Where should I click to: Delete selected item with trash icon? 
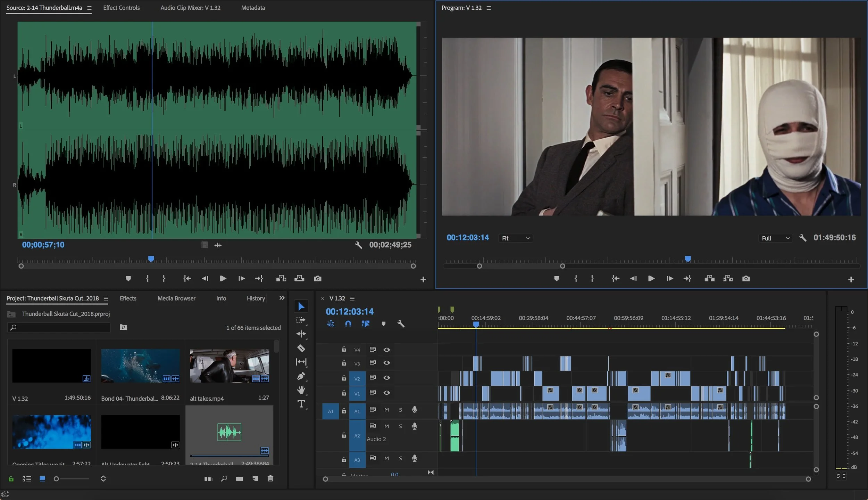[270, 479]
